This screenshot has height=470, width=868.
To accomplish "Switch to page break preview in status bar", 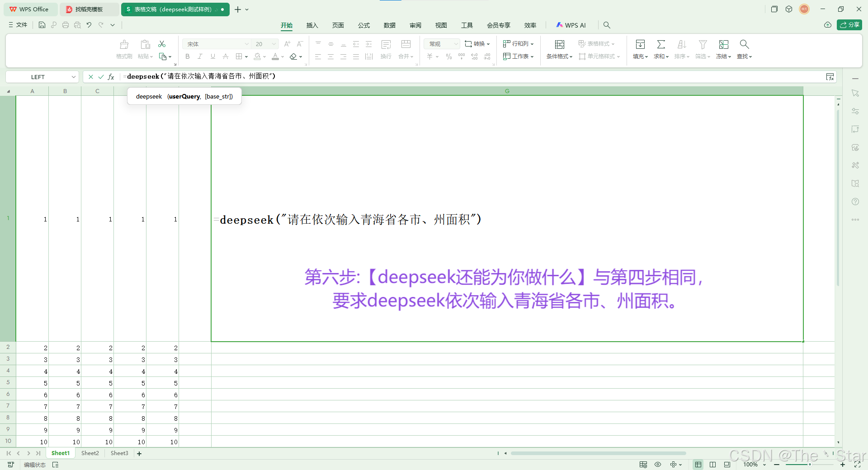I will pyautogui.click(x=727, y=465).
